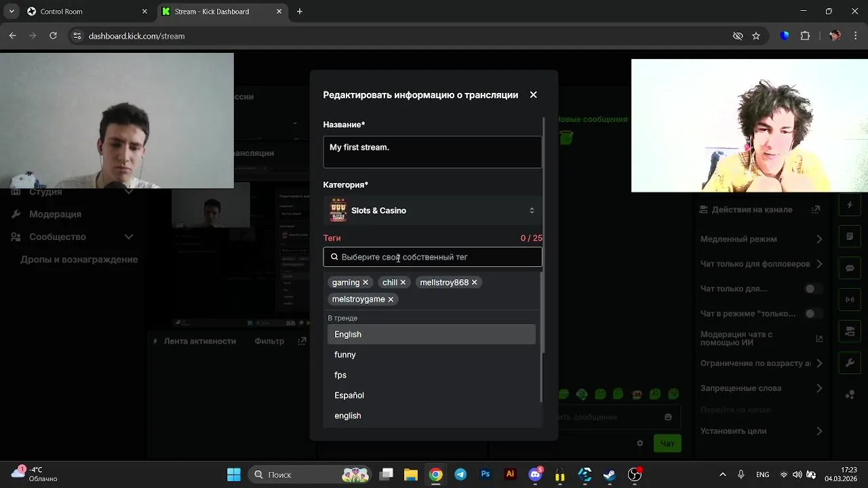Toggle Чат в режиме "только..." switch

click(813, 314)
